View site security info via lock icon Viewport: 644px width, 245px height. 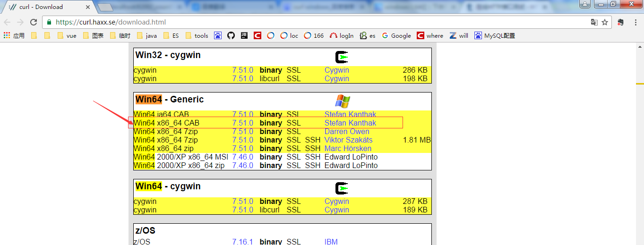pos(50,22)
